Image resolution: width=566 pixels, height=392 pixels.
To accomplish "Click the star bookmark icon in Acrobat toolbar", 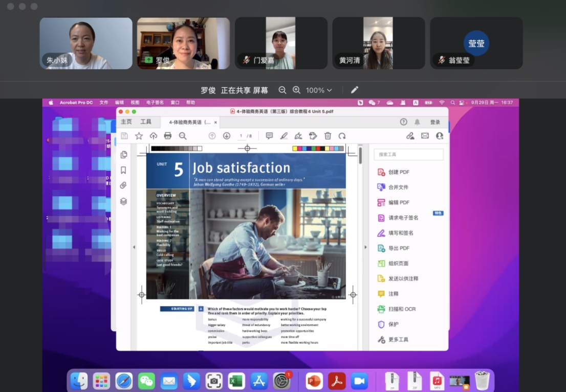I will tap(139, 136).
